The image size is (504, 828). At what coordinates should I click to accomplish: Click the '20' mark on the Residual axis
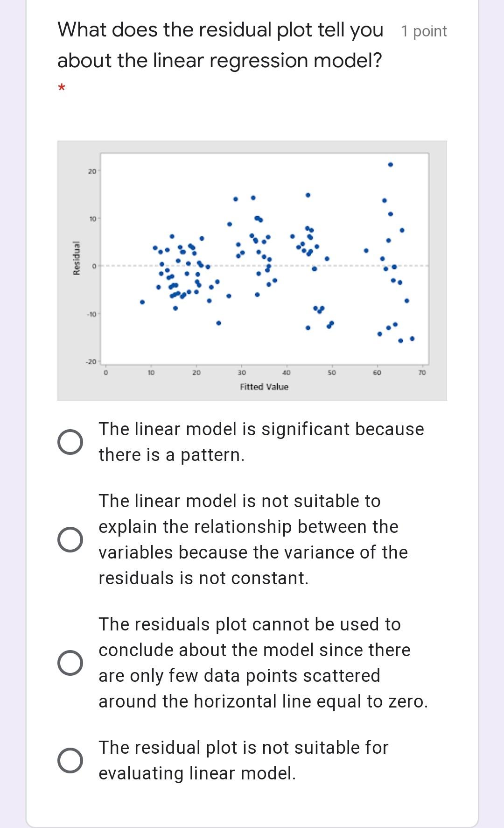coord(92,171)
